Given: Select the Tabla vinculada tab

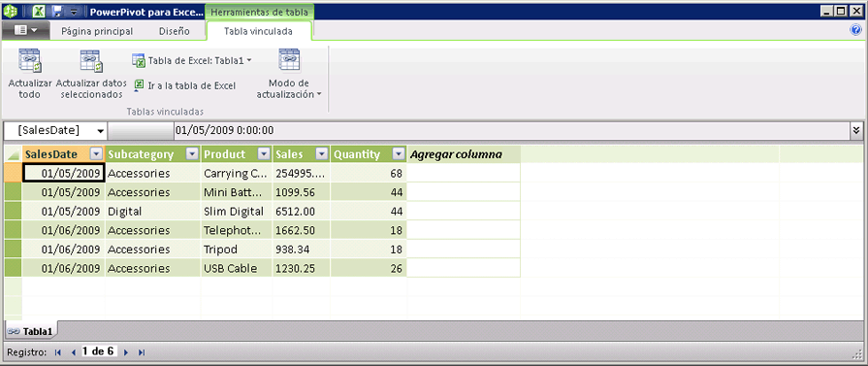Looking at the screenshot, I should [259, 32].
